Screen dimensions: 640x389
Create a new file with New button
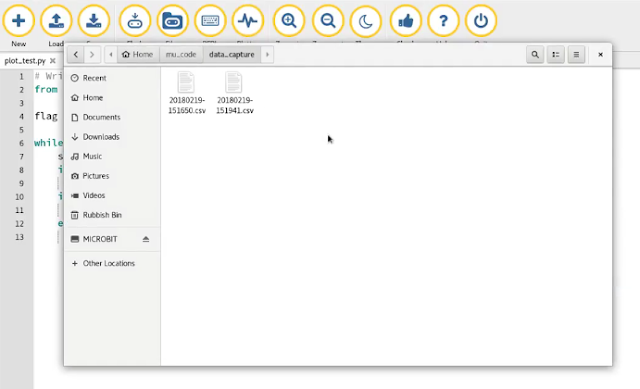point(18,20)
